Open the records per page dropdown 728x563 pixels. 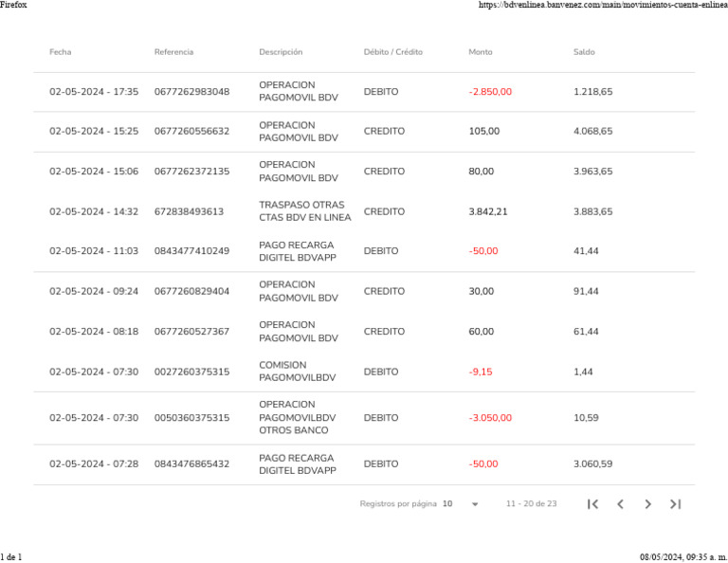(x=460, y=504)
